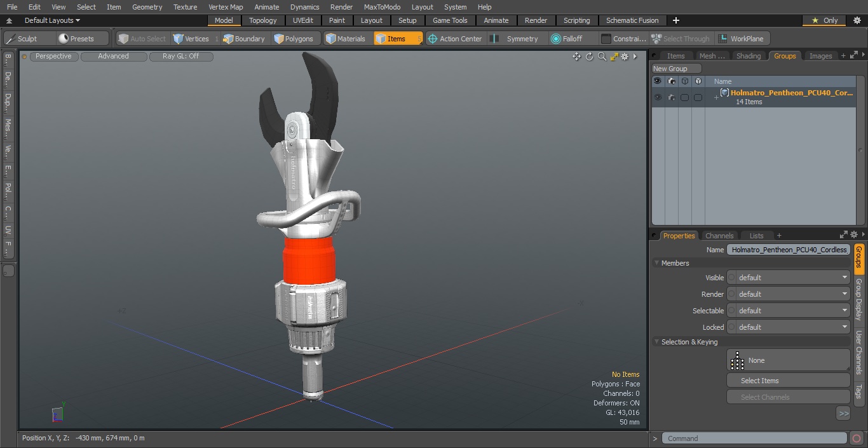Click the double-arrow more button in properties
Screen dimensions: 868x448
(843, 414)
